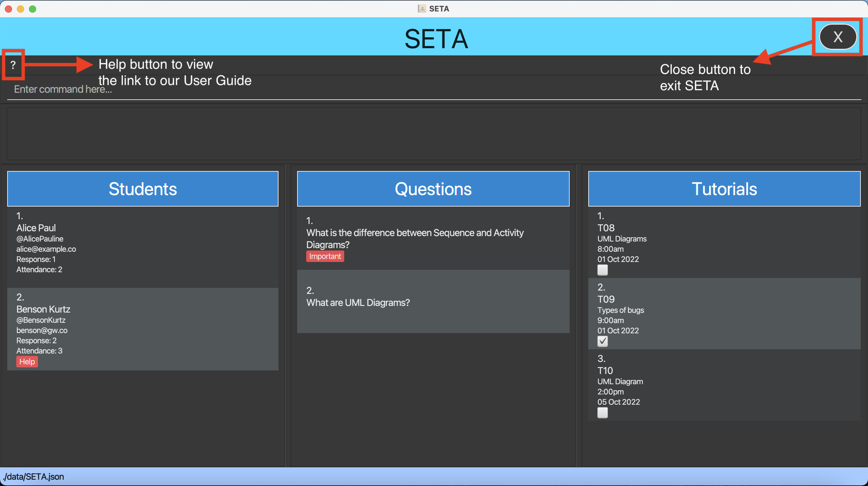The image size is (868, 486).
Task: Select the Important tag on question 1
Action: point(325,257)
